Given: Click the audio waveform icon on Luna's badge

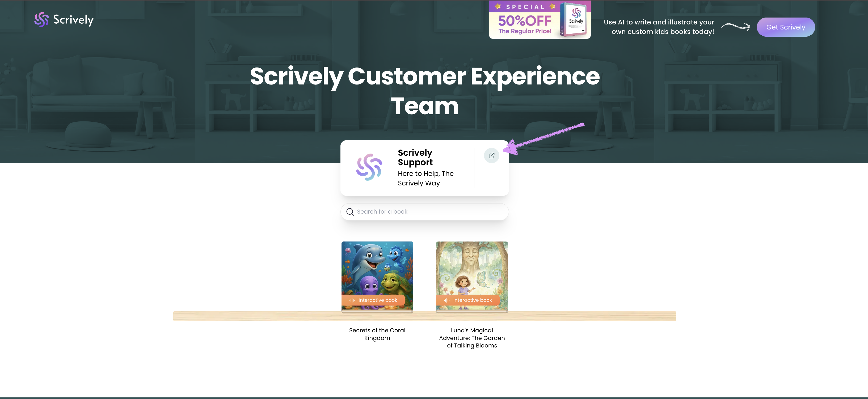Looking at the screenshot, I should coord(446,300).
